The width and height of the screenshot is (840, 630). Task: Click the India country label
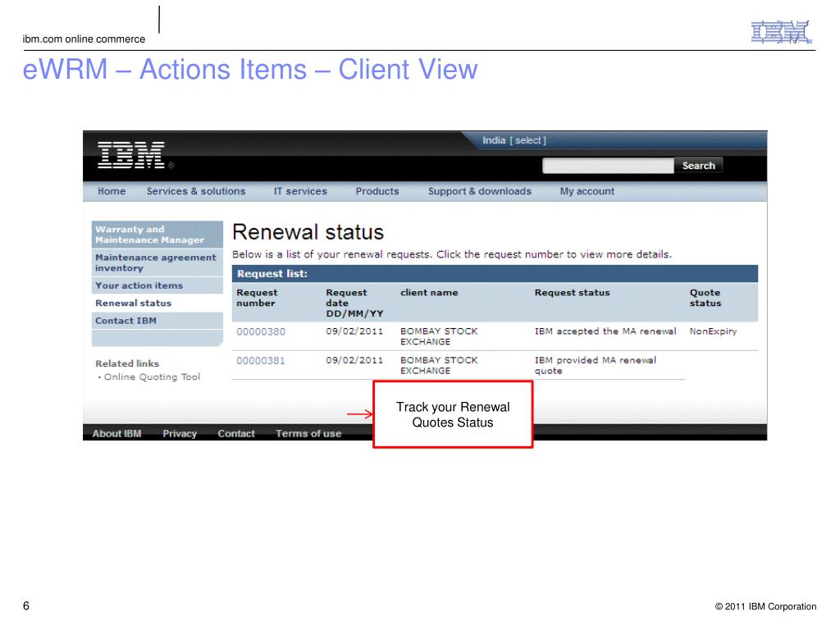click(x=493, y=140)
